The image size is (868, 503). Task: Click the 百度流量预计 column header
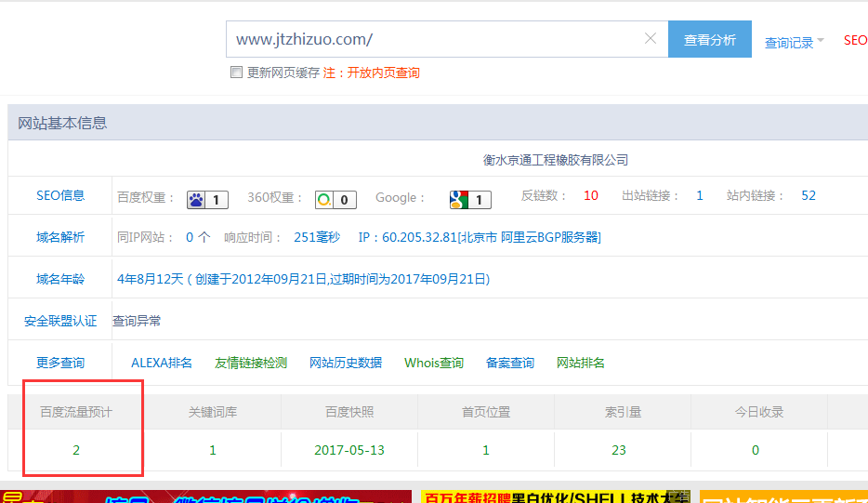point(76,412)
